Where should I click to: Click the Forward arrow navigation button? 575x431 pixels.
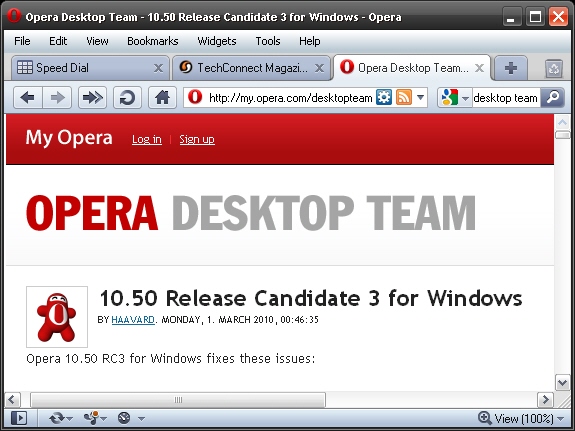[57, 98]
